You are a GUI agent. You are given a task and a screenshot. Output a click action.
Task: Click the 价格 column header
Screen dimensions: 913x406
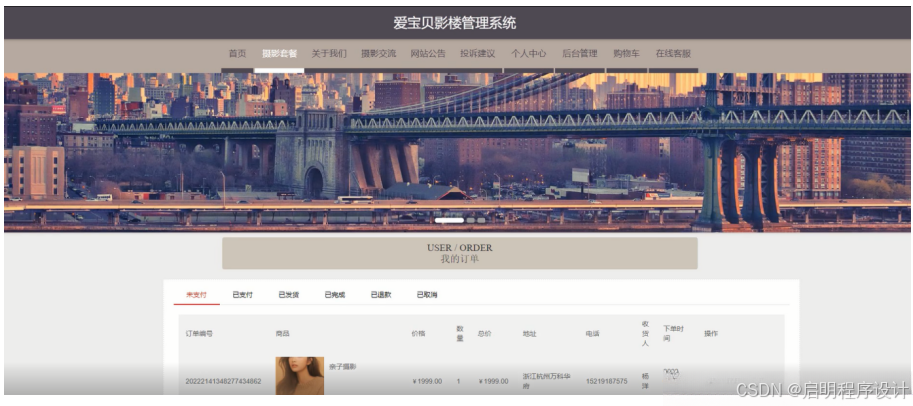point(418,334)
